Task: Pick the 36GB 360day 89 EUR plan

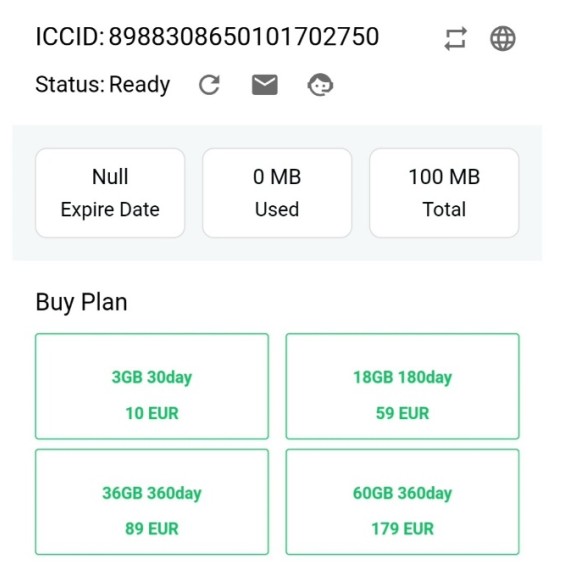Action: tap(152, 502)
